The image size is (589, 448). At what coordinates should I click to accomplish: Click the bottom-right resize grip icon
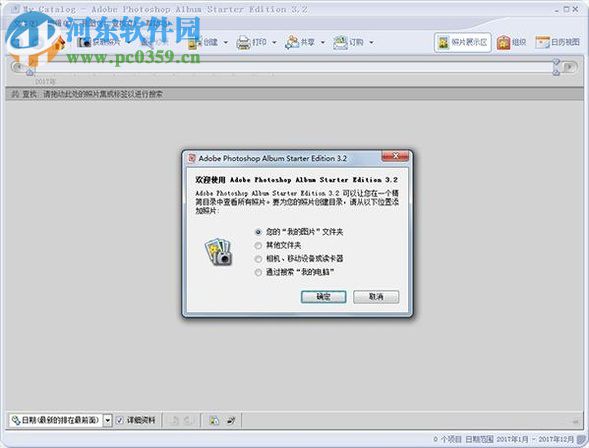coord(582,440)
